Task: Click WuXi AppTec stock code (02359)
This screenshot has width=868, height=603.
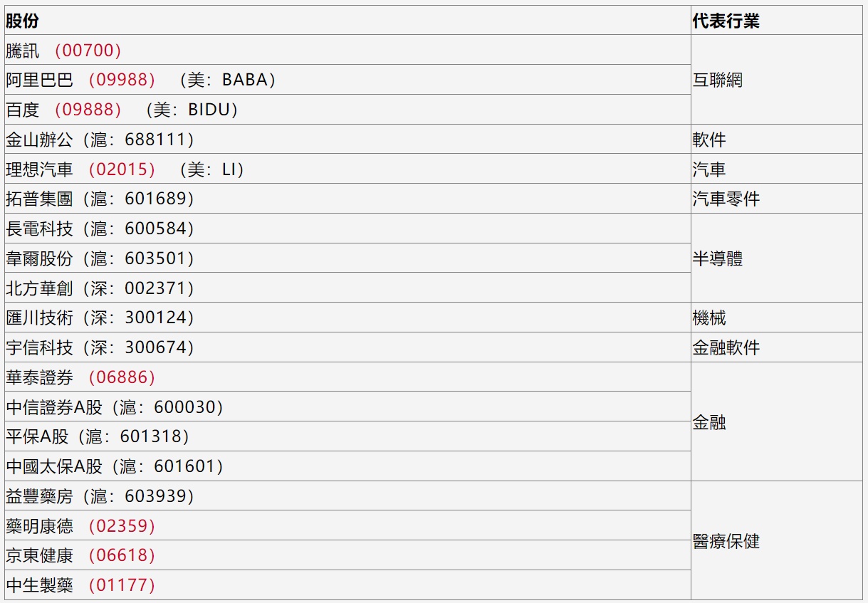Action: (x=121, y=526)
